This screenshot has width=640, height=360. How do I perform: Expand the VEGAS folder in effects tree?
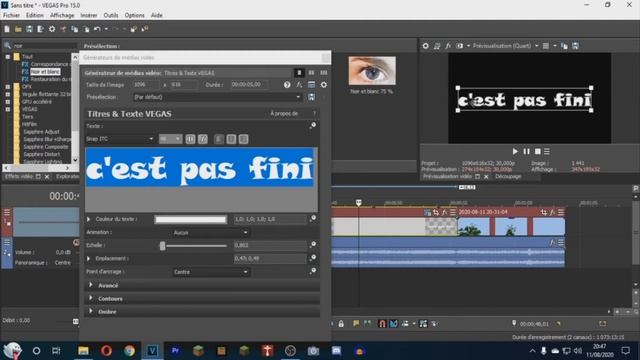[8, 109]
